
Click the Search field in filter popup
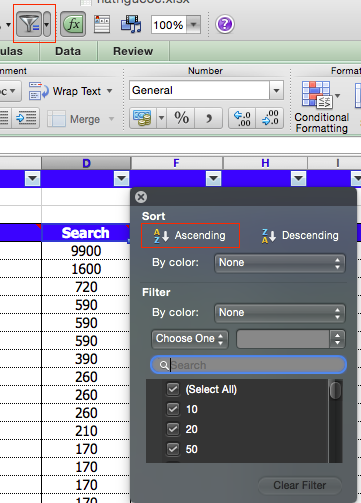[248, 365]
